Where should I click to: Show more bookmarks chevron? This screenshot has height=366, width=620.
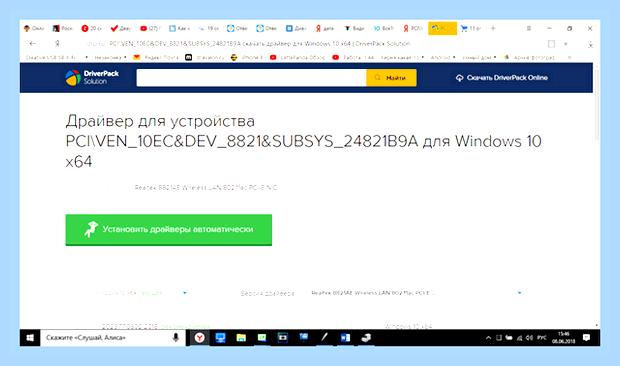point(569,57)
